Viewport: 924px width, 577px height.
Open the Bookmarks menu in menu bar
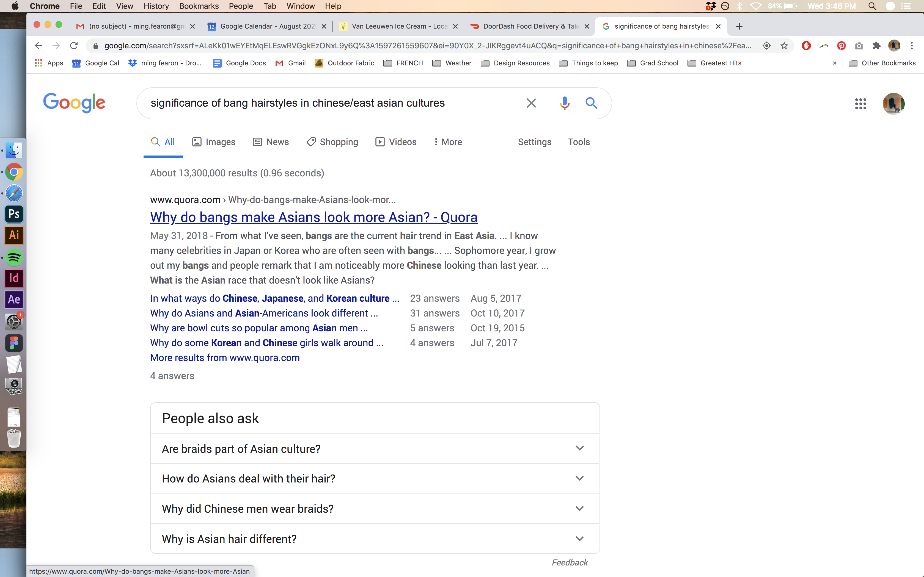pos(199,6)
